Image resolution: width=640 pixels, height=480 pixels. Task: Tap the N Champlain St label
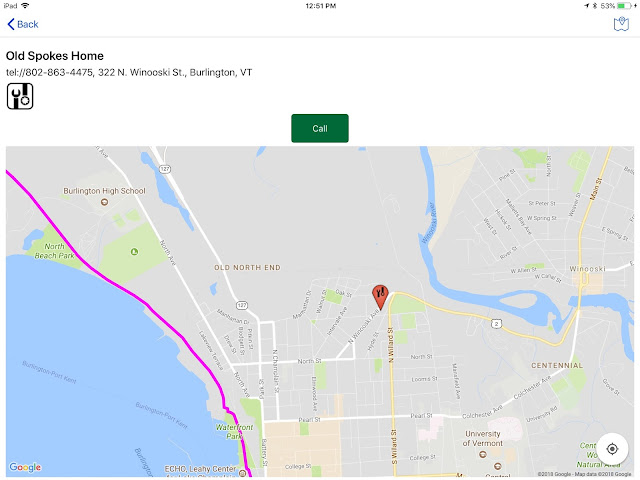(x=276, y=371)
